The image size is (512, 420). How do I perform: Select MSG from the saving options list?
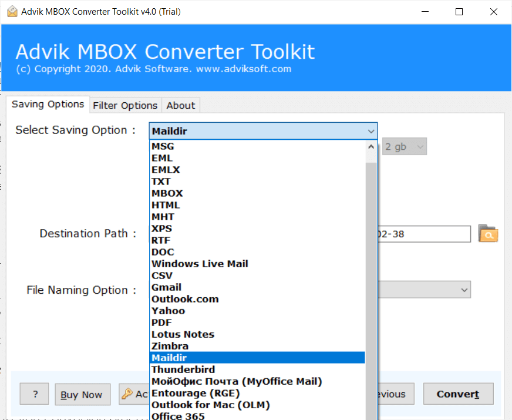tap(257, 146)
